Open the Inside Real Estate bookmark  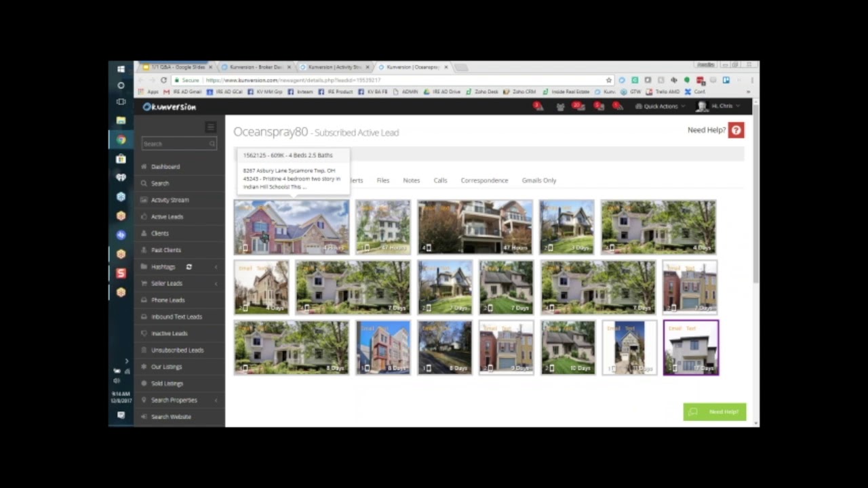pyautogui.click(x=566, y=91)
